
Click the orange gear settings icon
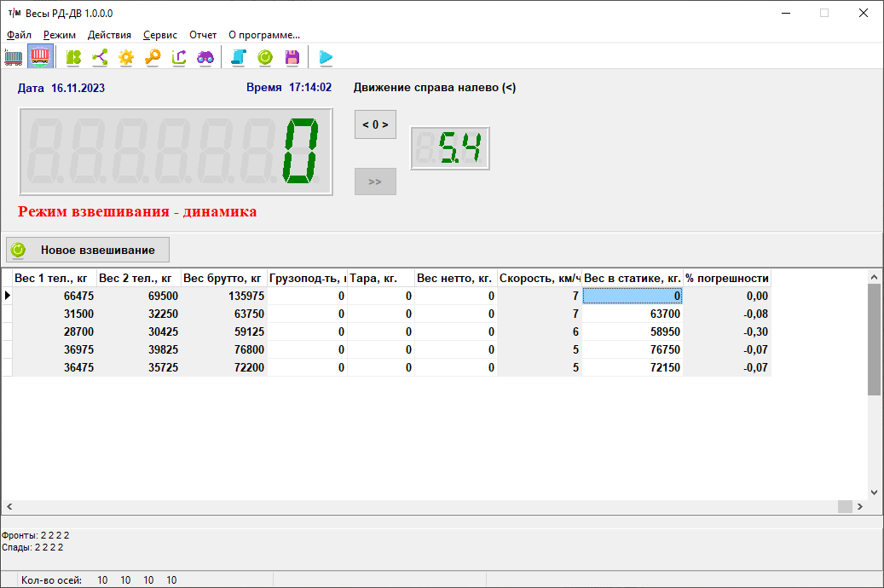click(126, 57)
